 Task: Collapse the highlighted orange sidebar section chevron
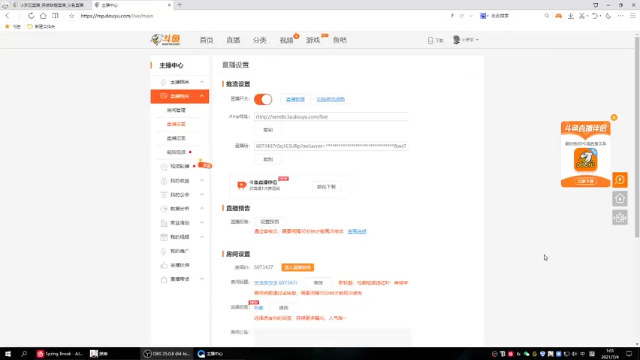[x=202, y=96]
